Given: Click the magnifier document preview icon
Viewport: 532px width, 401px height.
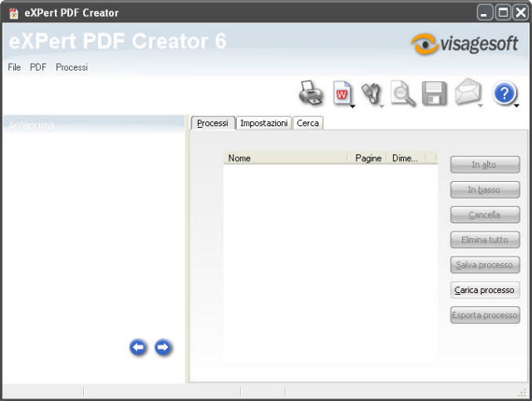Looking at the screenshot, I should 402,94.
